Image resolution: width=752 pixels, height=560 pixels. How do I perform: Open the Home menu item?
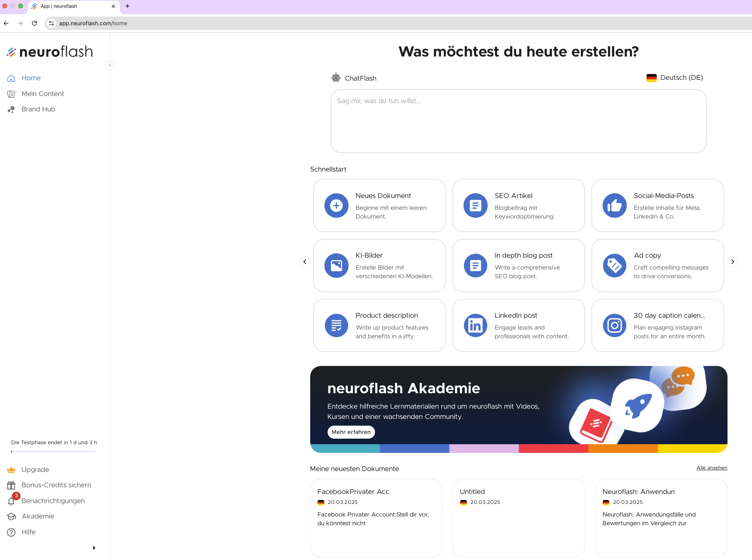(31, 78)
